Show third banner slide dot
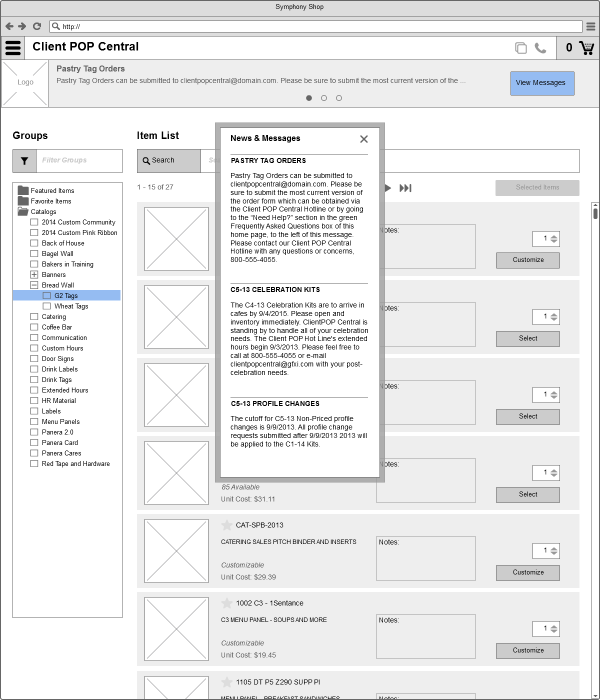This screenshot has width=600, height=700. pyautogui.click(x=339, y=98)
